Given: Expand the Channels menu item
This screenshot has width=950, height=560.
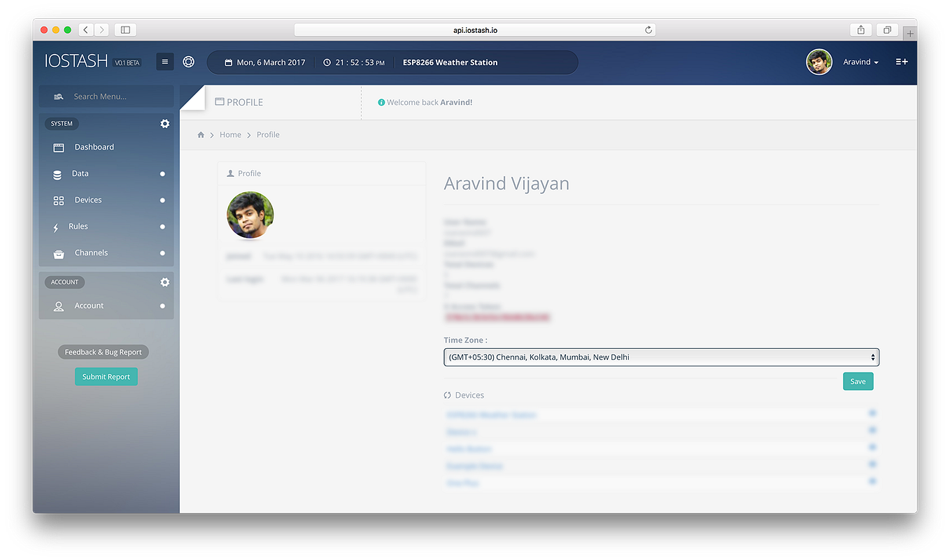Looking at the screenshot, I should tap(91, 253).
